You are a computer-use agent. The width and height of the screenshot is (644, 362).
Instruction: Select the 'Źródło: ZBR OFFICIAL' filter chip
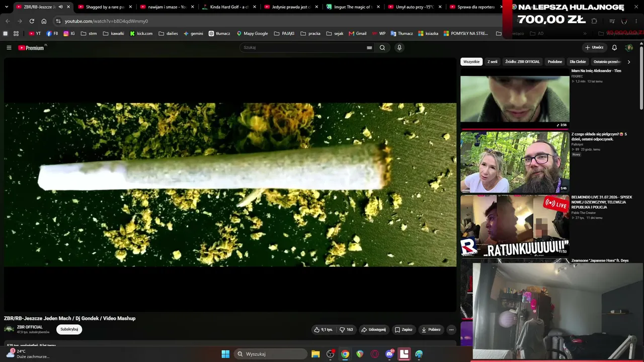pos(522,62)
